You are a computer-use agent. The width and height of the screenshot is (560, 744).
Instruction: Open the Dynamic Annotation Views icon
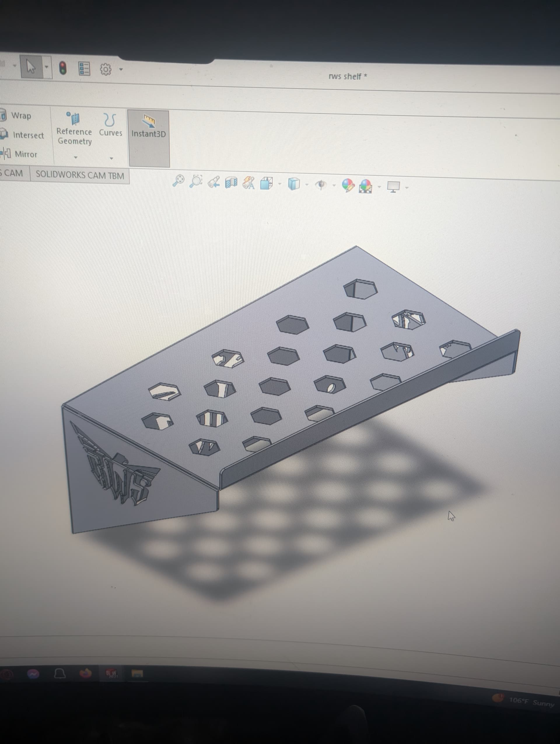[x=249, y=183]
